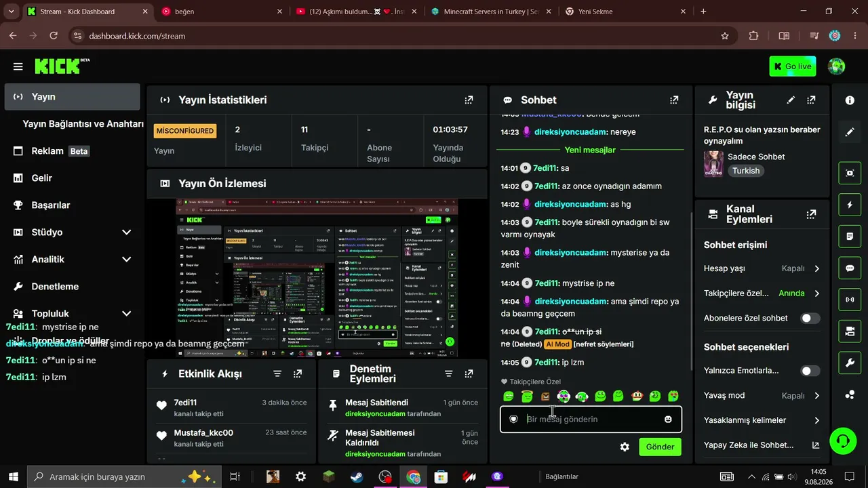Click the shield identity icon in message box
Image resolution: width=868 pixels, height=488 pixels.
[513, 420]
